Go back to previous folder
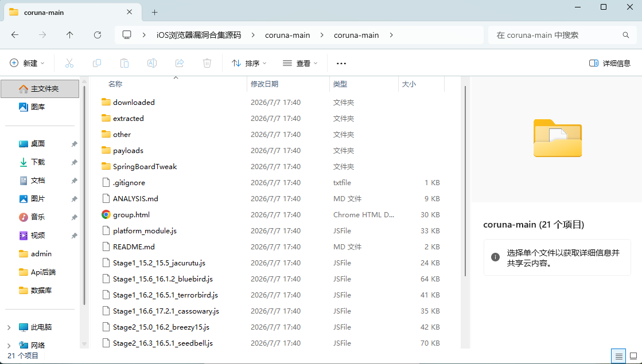This screenshot has width=642, height=364. click(15, 35)
